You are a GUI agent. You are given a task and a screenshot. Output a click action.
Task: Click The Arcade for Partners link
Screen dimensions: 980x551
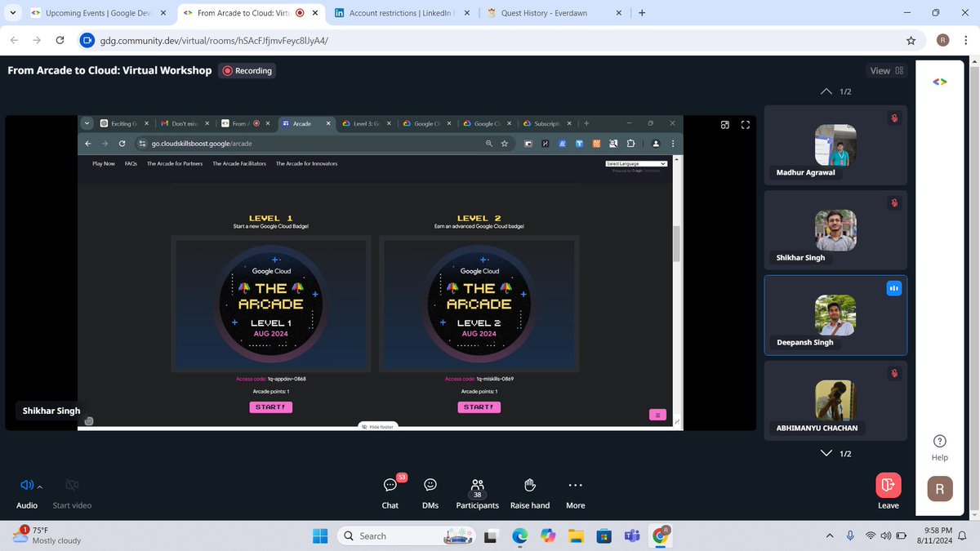click(175, 163)
